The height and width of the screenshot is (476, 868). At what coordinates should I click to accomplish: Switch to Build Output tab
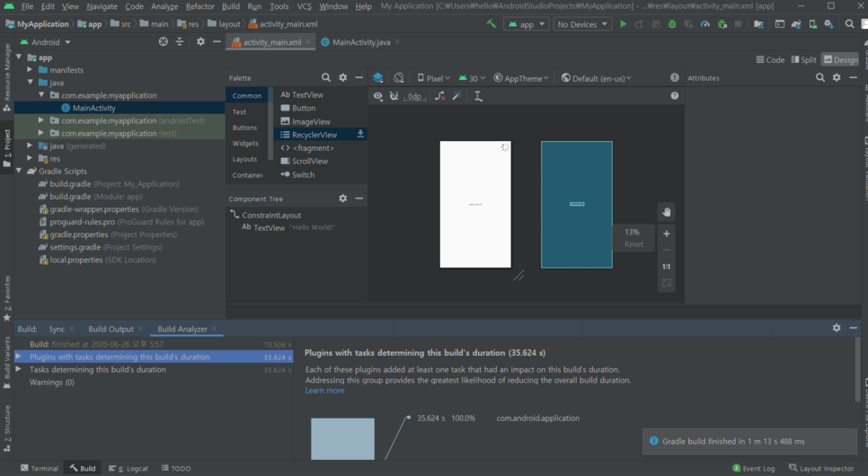click(x=111, y=329)
